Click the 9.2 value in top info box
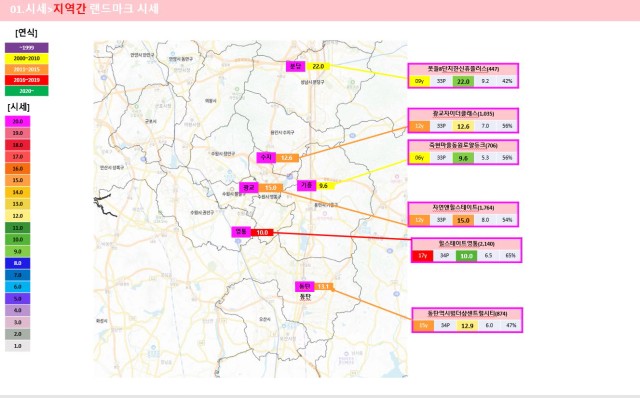The width and height of the screenshot is (640, 398). [485, 81]
